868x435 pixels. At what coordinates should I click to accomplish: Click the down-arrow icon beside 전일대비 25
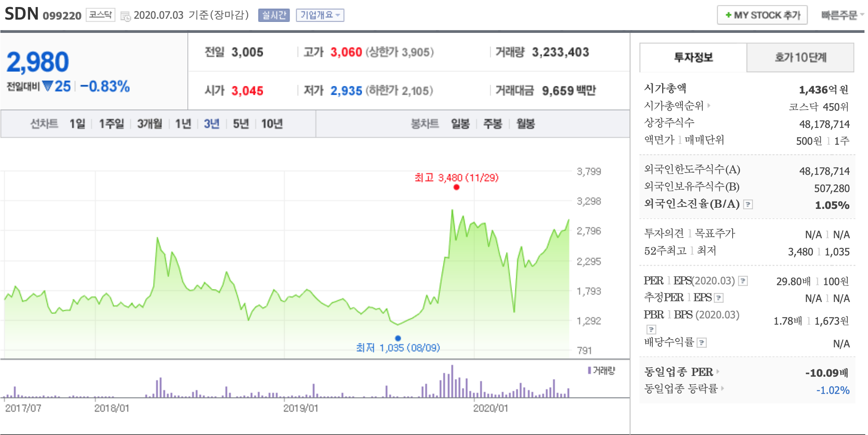47,86
